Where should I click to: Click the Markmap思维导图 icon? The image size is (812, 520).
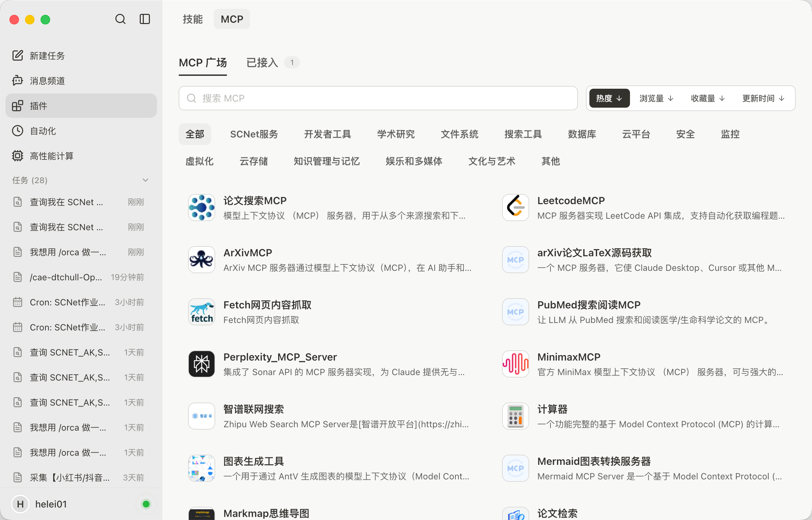pos(202,514)
